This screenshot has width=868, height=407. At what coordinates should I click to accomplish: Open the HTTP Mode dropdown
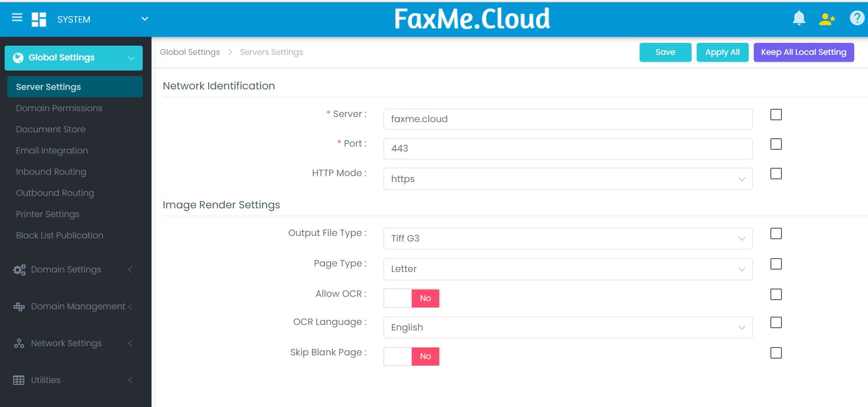point(568,179)
